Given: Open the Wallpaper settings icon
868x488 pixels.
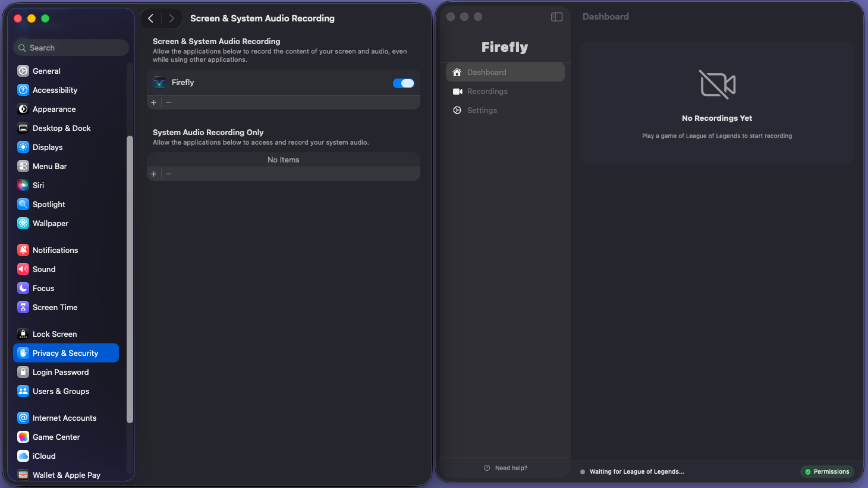Looking at the screenshot, I should pos(23,223).
